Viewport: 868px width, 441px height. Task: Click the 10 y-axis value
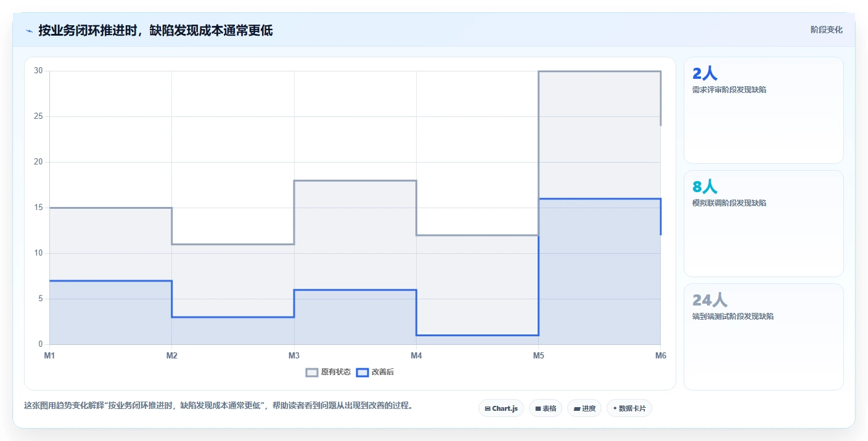point(38,253)
